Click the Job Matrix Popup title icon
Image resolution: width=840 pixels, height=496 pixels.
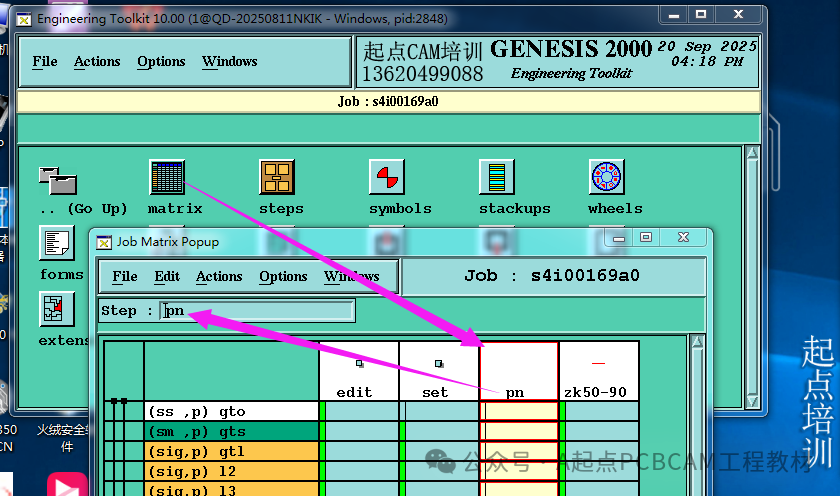click(x=104, y=243)
